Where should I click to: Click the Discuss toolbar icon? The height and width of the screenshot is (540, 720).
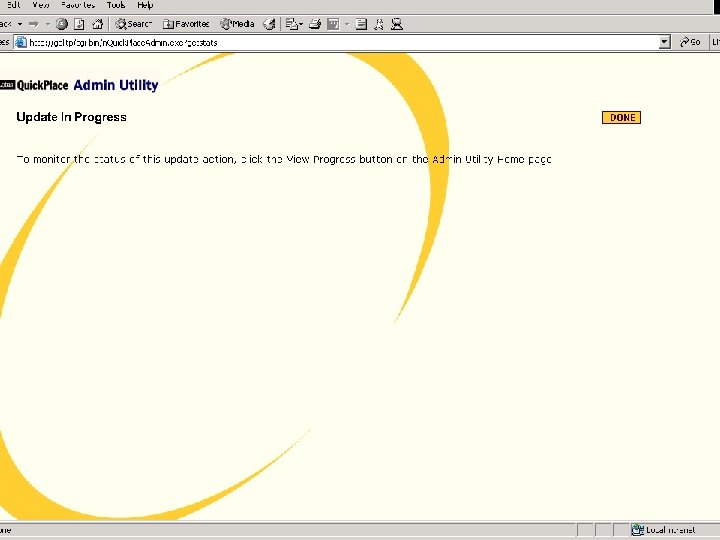click(361, 24)
